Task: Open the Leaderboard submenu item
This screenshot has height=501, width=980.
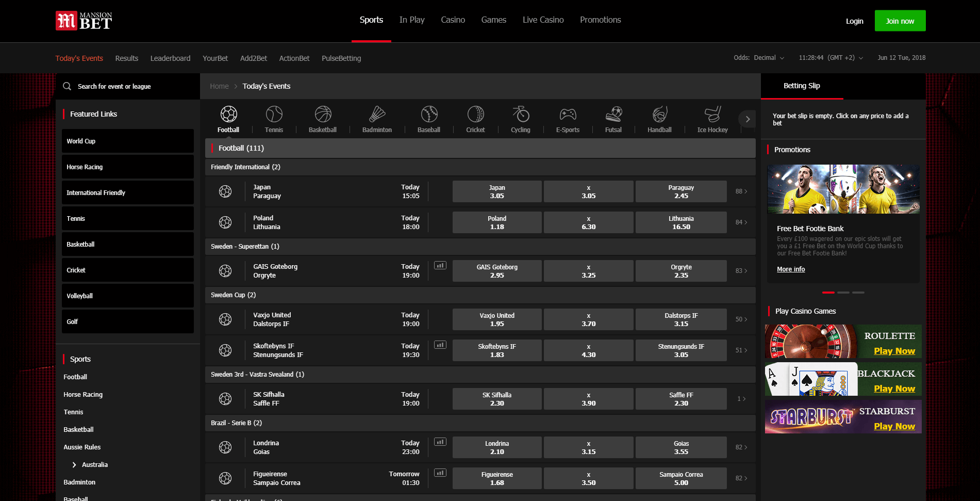Action: 170,58
